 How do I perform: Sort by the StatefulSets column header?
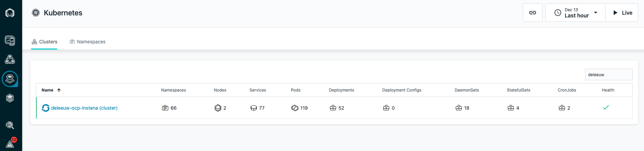click(x=518, y=90)
